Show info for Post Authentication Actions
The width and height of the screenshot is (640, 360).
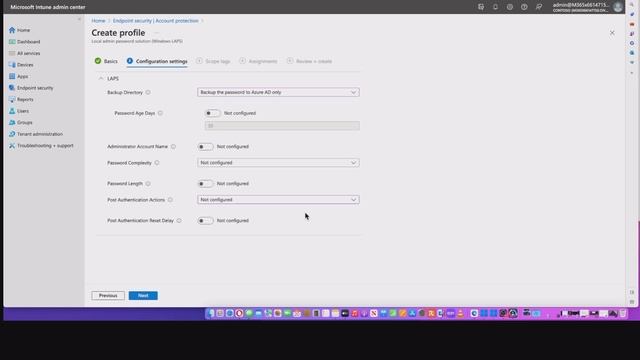coord(170,200)
